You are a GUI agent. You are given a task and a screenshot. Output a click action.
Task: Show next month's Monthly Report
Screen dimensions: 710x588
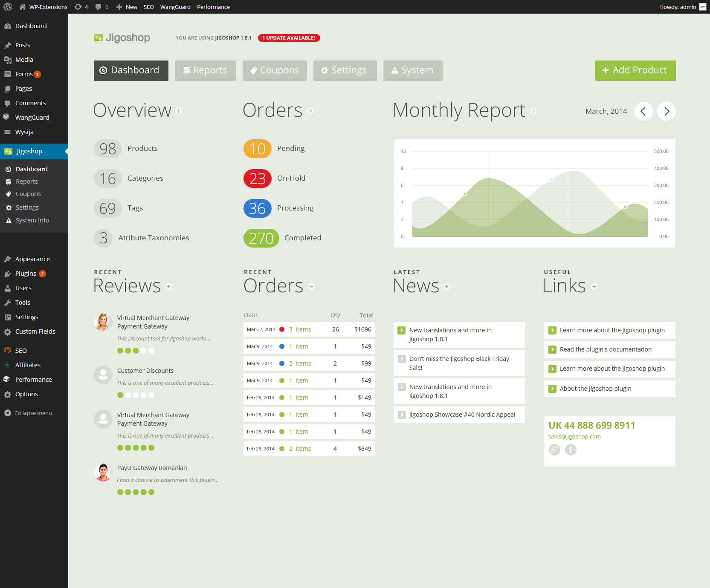(666, 111)
